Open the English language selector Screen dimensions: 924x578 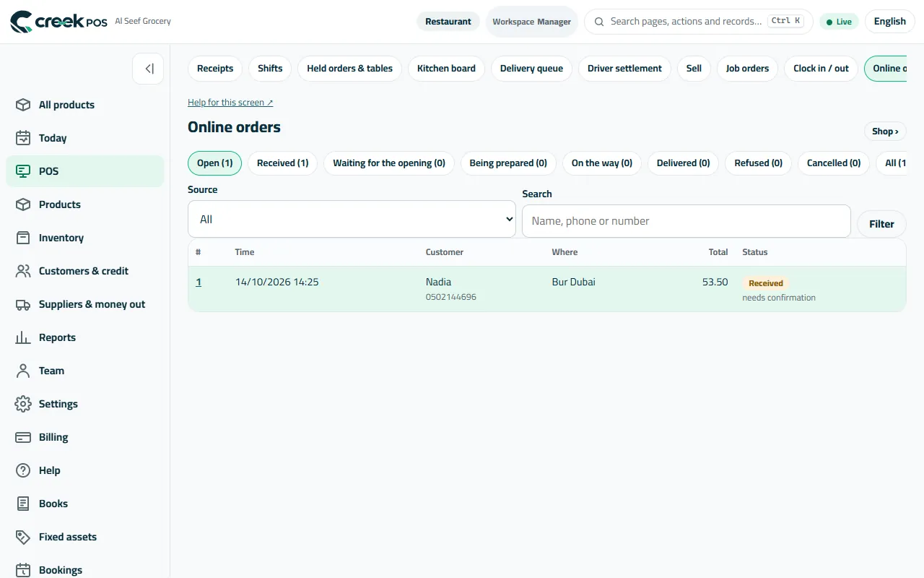(889, 22)
